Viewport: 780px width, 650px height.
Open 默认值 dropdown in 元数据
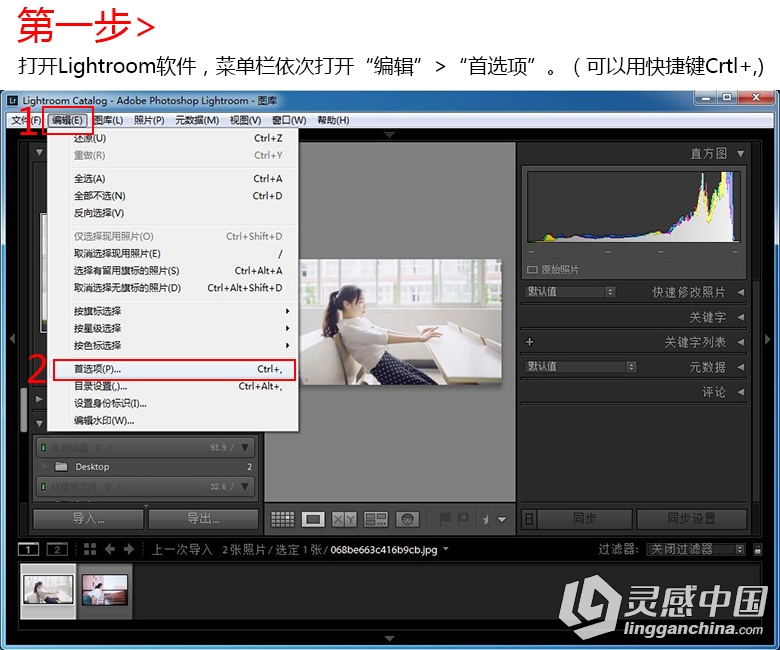[581, 367]
